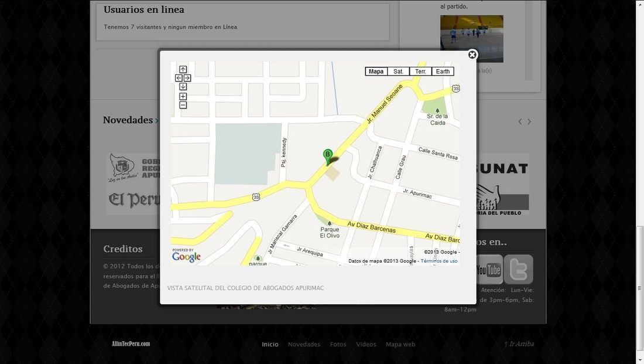Click the Gobierno Regional Apurimac logo
The width and height of the screenshot is (644, 364).
pos(134,168)
